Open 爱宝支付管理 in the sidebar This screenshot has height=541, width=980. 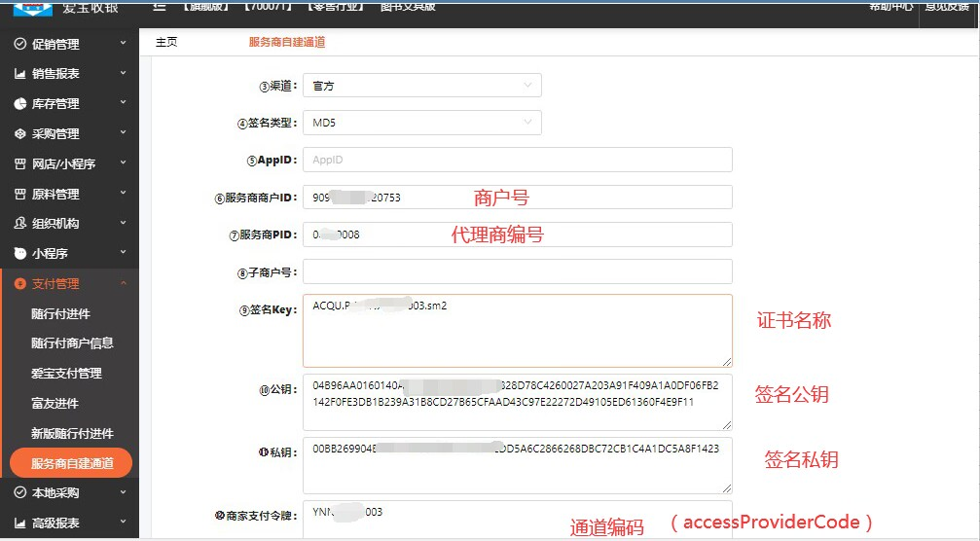click(66, 374)
